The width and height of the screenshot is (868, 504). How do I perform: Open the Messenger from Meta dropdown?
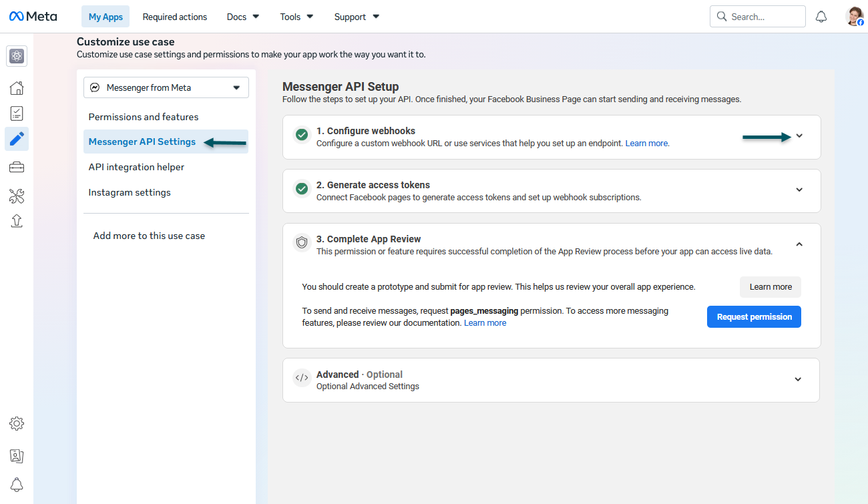point(166,87)
